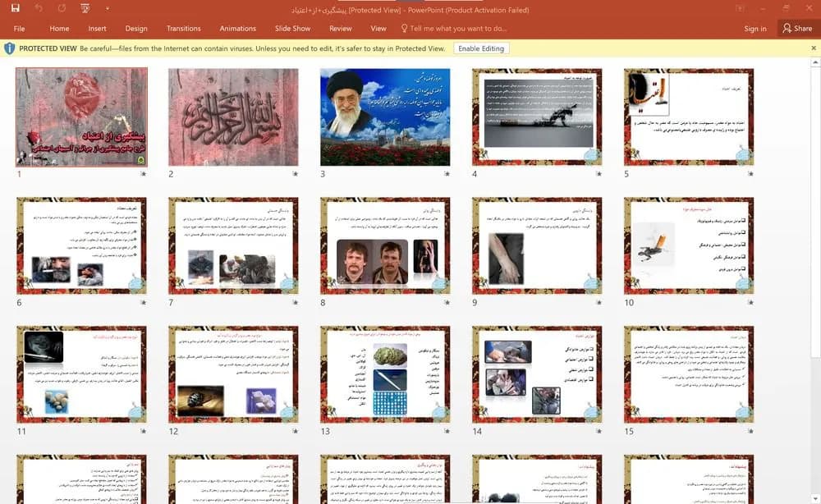The height and width of the screenshot is (504, 821).
Task: Select slide 12 thumbnail
Action: click(233, 375)
